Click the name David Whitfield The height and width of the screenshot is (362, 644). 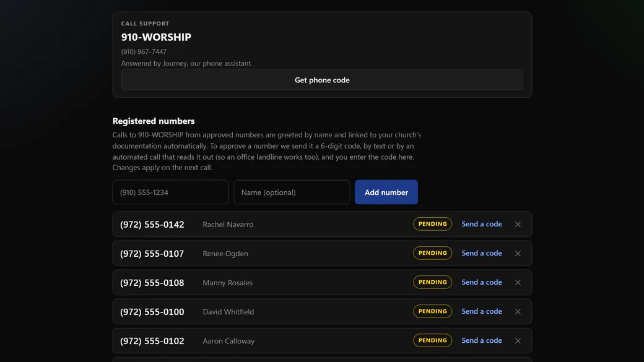(228, 312)
